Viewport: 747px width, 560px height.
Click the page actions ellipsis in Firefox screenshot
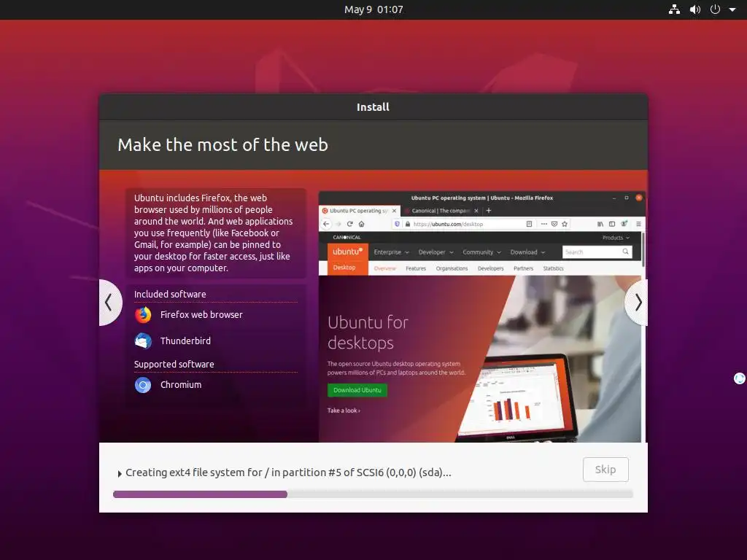tap(543, 224)
